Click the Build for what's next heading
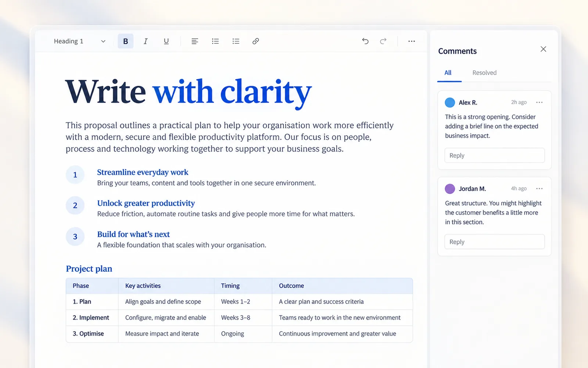 133,234
